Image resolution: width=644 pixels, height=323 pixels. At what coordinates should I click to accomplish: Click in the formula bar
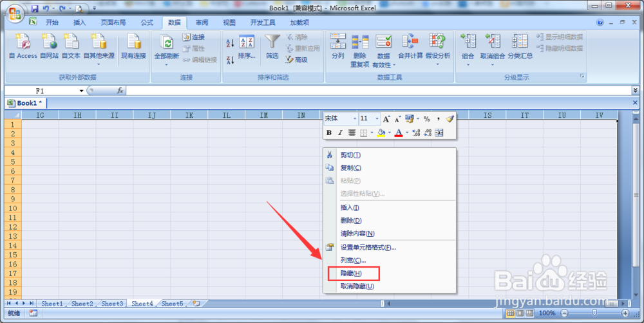(x=379, y=91)
